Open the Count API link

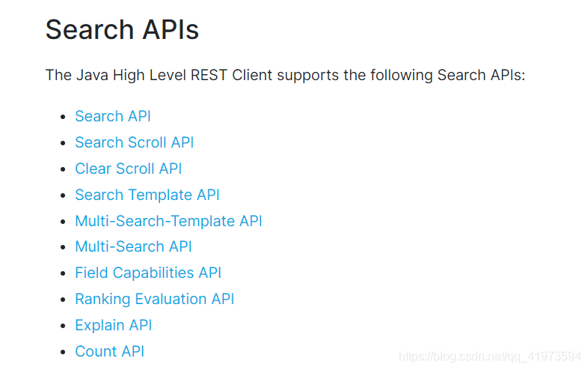[109, 351]
